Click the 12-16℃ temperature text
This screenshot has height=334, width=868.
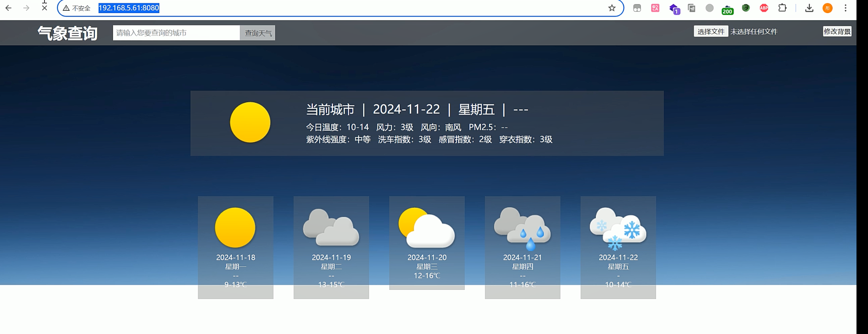point(427,275)
